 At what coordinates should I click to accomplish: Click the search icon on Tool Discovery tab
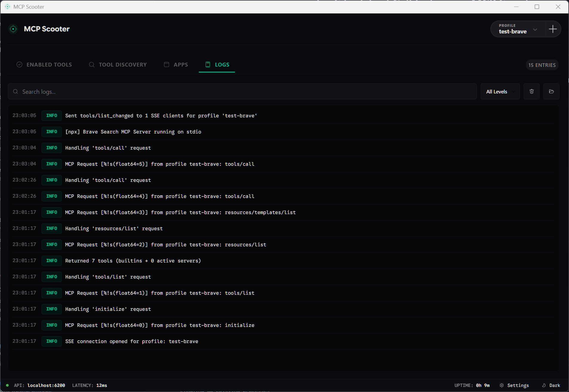[92, 64]
